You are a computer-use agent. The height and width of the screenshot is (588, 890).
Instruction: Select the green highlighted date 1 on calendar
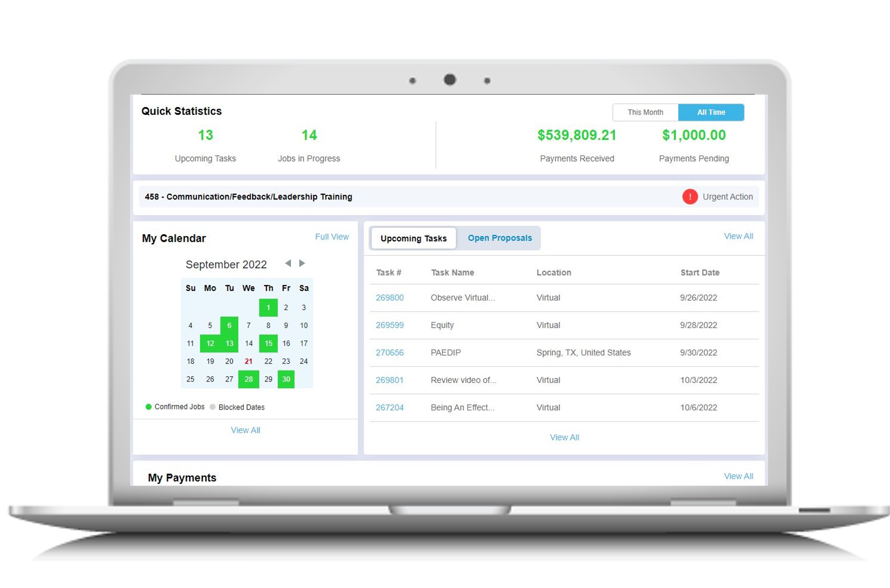pos(268,308)
